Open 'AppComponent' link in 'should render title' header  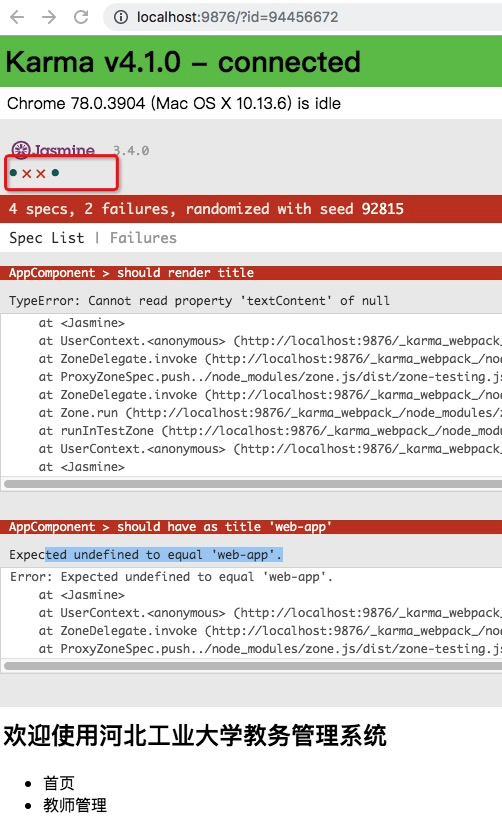52,273
